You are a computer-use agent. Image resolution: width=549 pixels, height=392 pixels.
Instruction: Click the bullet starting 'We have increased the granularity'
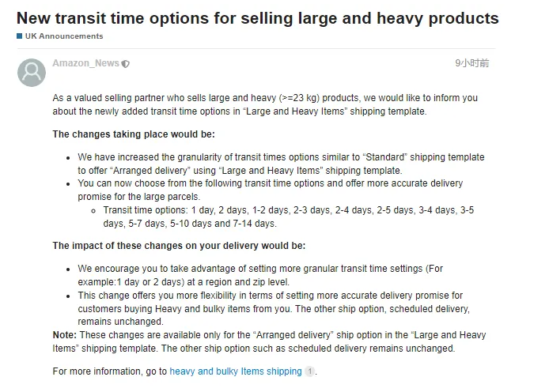point(281,164)
